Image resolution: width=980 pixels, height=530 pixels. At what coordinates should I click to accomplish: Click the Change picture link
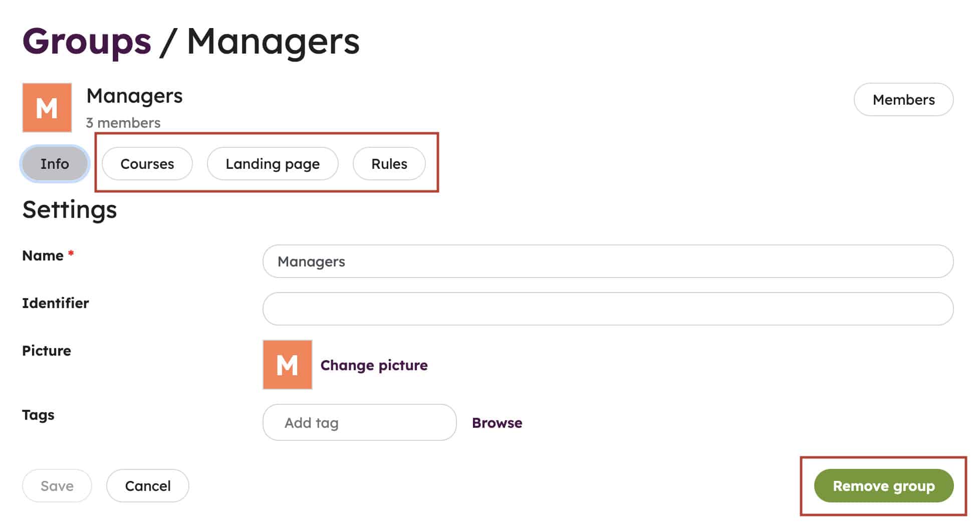(x=374, y=365)
